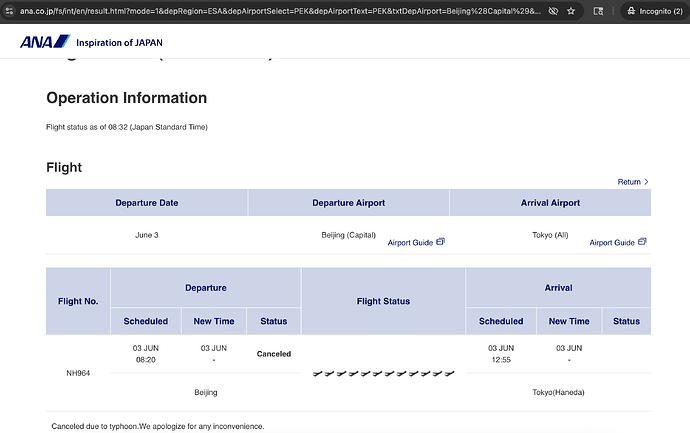Click the Arrival Airport column header

550,203
